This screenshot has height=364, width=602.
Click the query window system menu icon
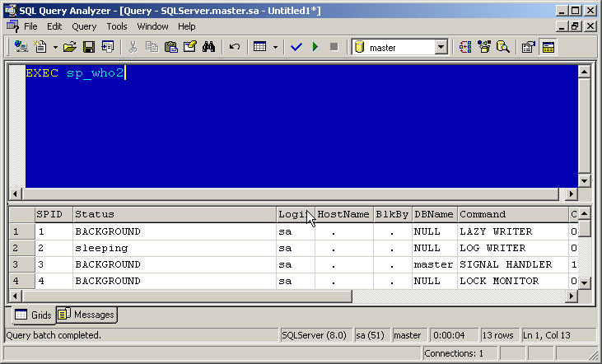pos(12,26)
